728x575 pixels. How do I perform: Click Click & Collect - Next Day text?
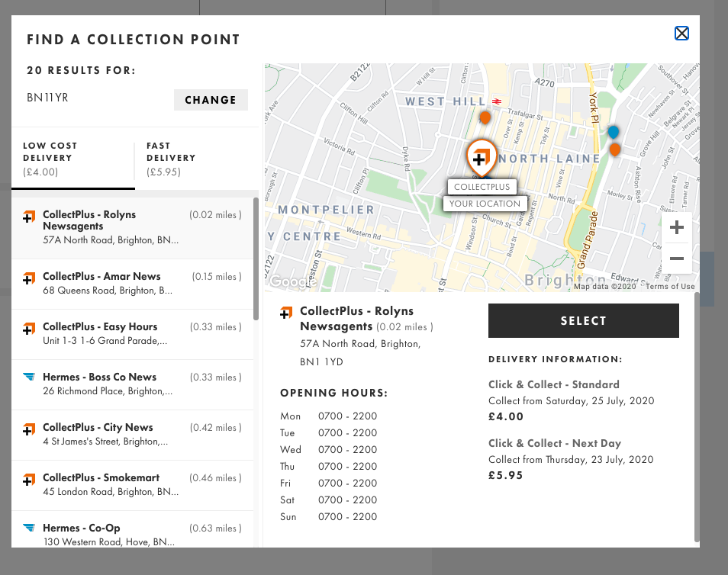point(555,443)
